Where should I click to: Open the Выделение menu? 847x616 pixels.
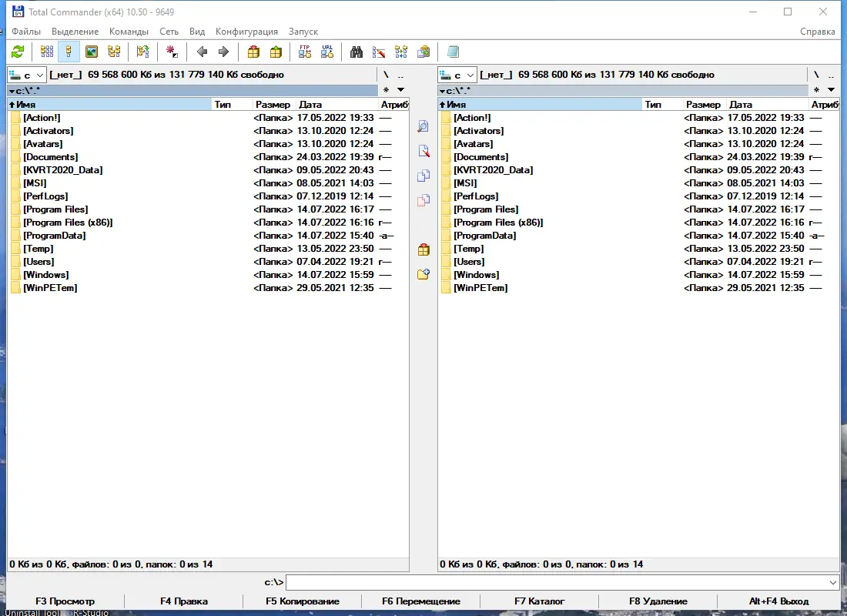click(x=75, y=32)
